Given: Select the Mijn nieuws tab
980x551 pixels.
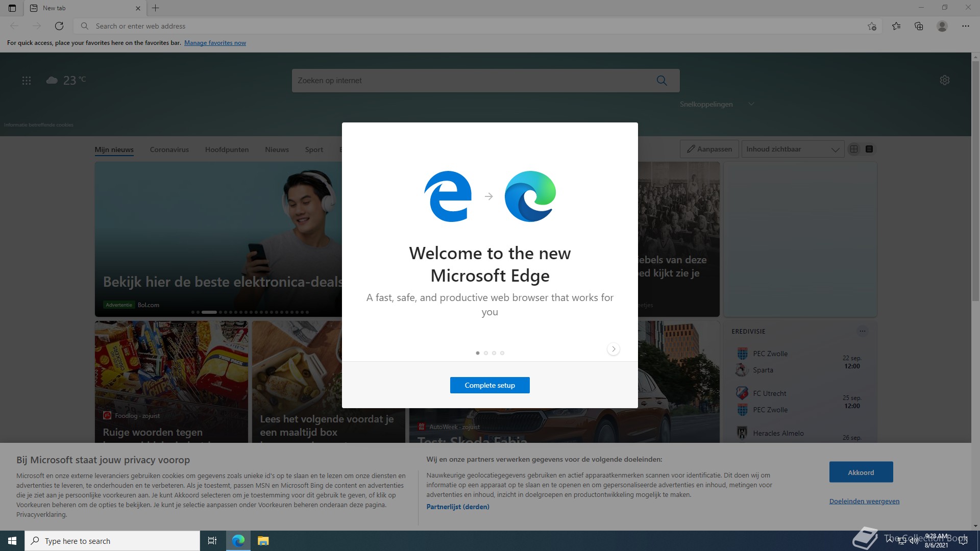Looking at the screenshot, I should pyautogui.click(x=114, y=149).
